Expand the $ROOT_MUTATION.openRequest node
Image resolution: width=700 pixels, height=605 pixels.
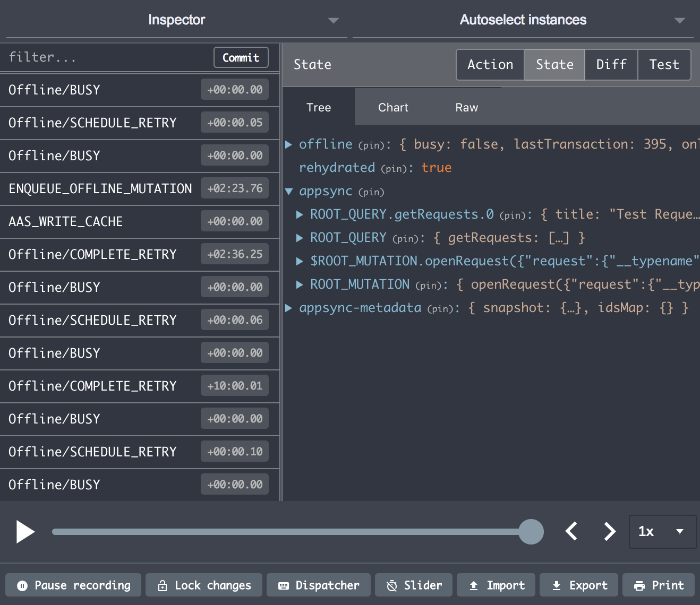(300, 261)
